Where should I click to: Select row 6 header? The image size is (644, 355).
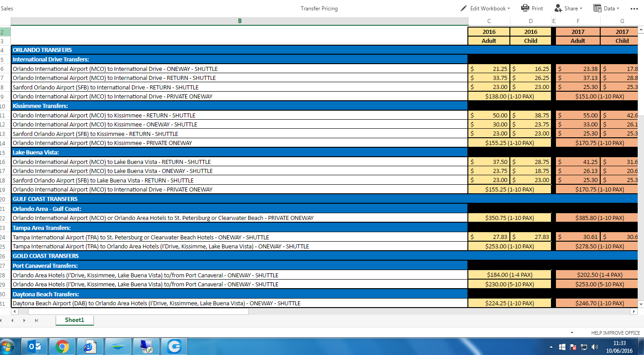click(x=5, y=69)
